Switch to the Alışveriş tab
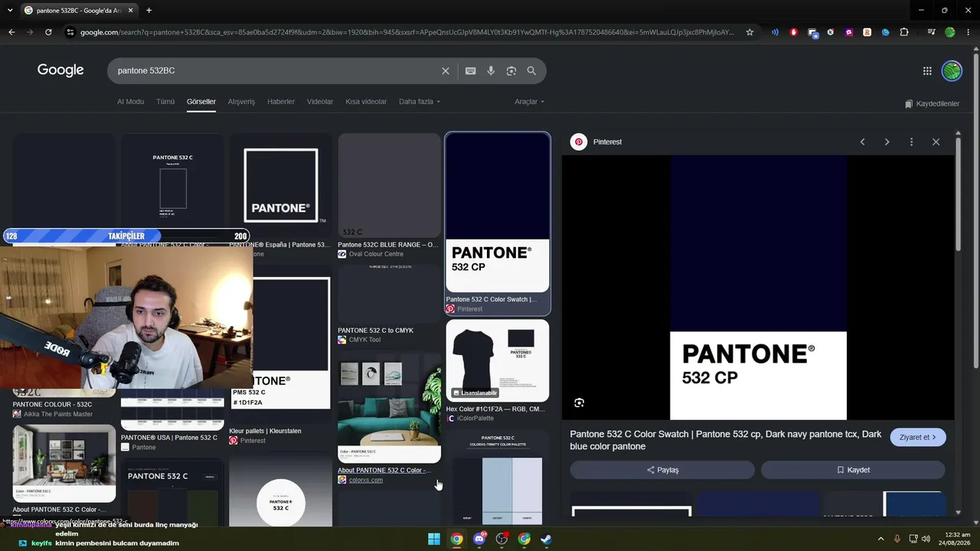 tap(241, 102)
